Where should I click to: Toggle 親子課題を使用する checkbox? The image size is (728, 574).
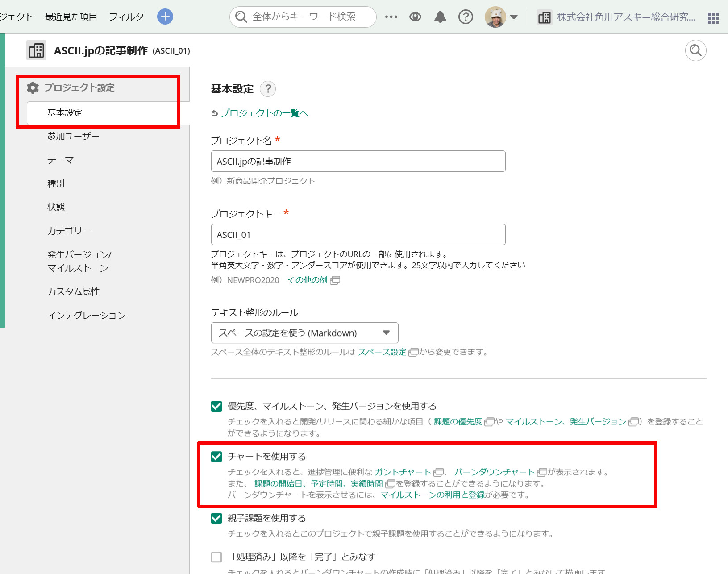216,518
